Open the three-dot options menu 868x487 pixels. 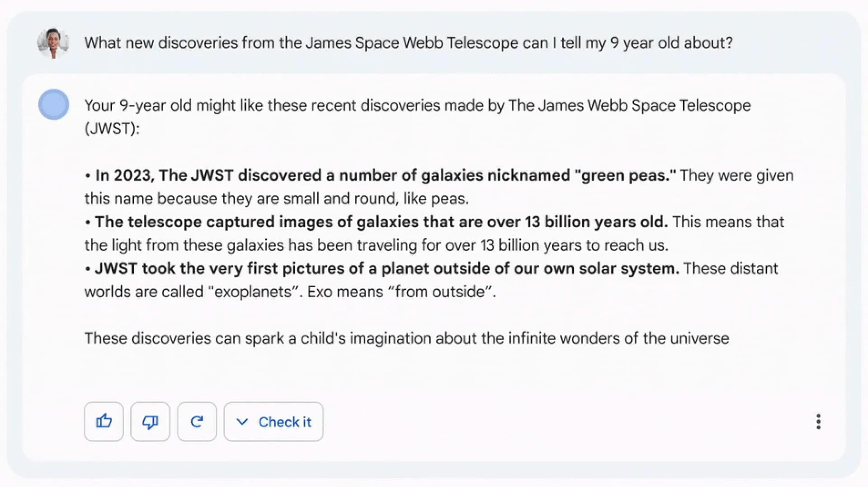click(x=818, y=421)
